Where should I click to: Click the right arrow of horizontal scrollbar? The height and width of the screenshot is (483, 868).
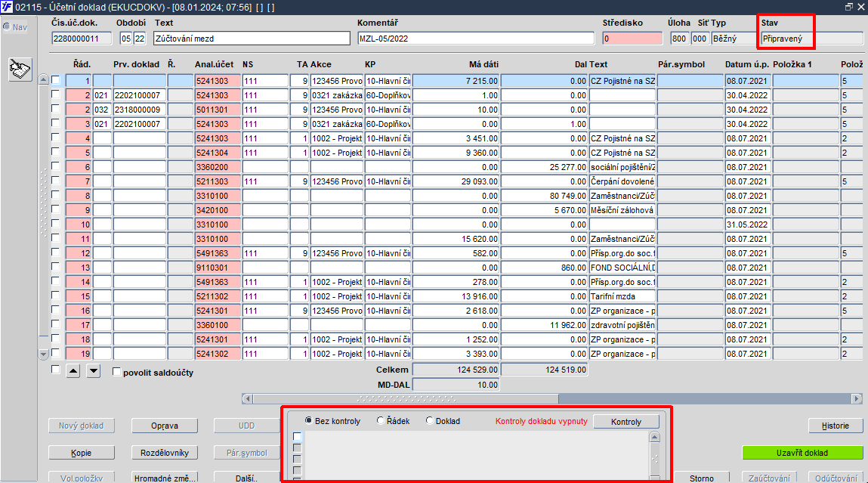click(x=857, y=399)
